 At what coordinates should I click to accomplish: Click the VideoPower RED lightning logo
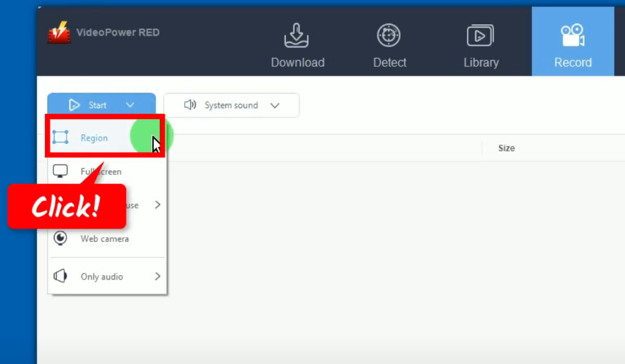click(x=59, y=33)
